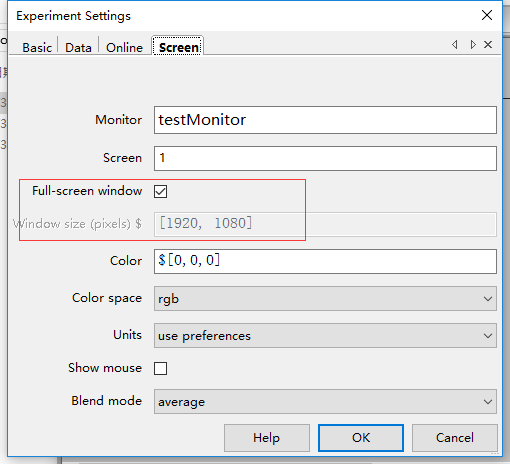Viewport: 510px width, 464px height.
Task: Open the Blend mode dropdown set to average
Action: pos(325,402)
